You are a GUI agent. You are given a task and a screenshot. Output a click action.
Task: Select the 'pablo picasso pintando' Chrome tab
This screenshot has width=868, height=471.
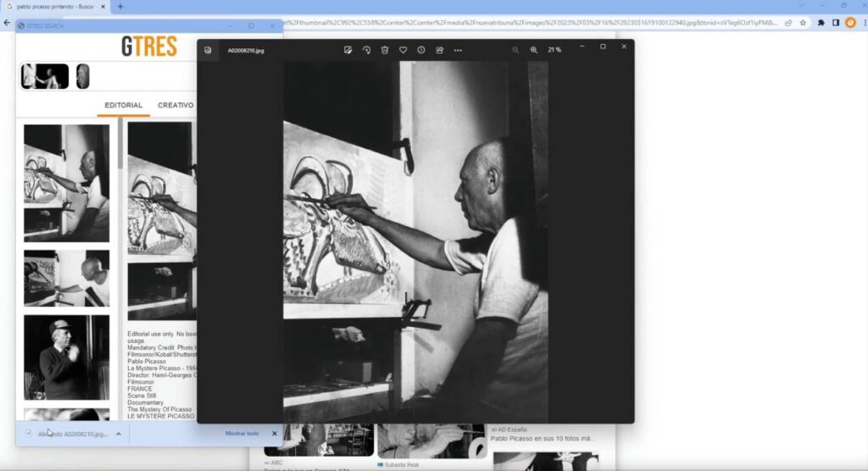coord(54,7)
